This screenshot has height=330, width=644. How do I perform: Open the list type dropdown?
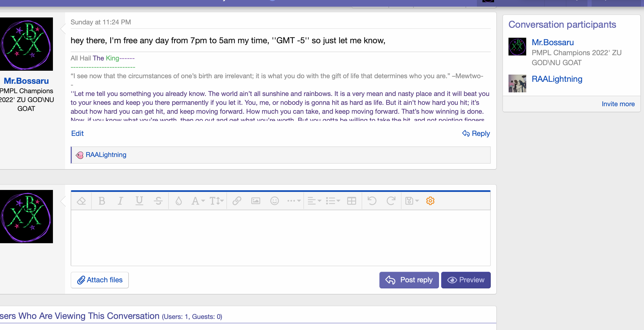pos(333,201)
